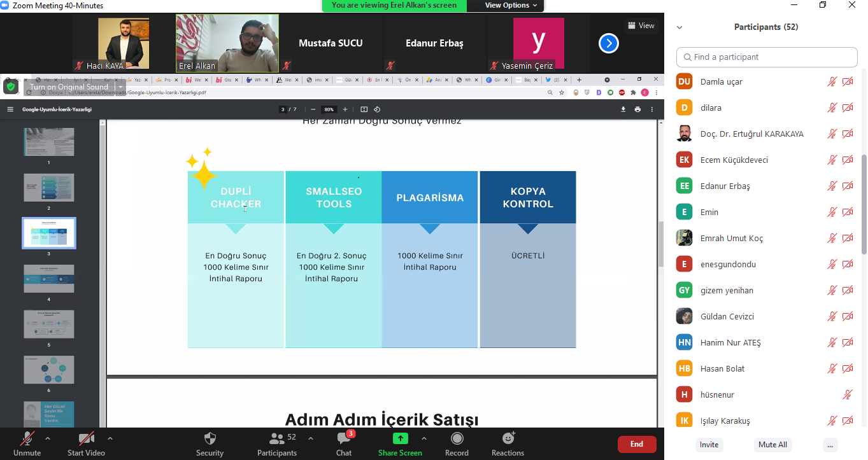
Task: Toggle Start Video camera button
Action: (86, 438)
